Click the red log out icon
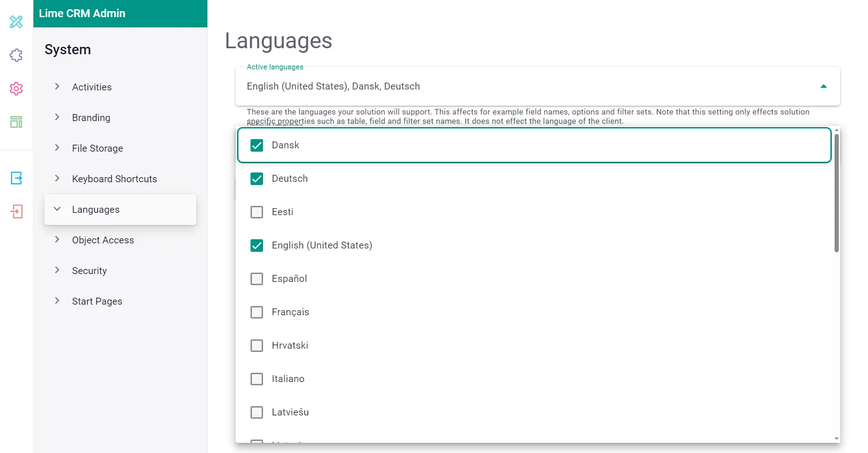This screenshot has width=868, height=453. tap(16, 212)
